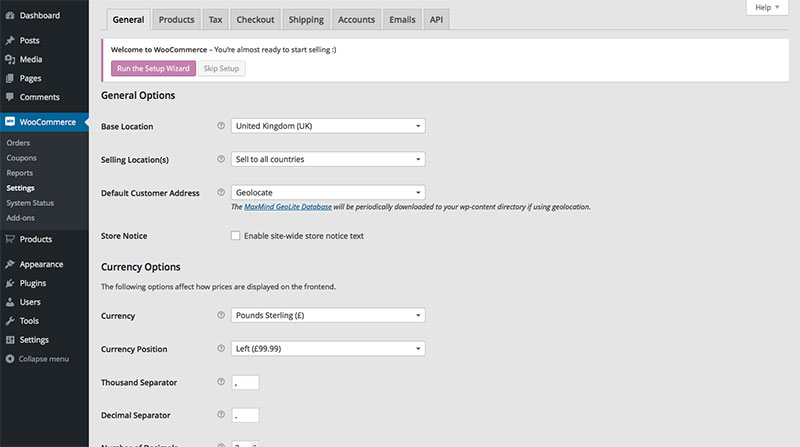The height and width of the screenshot is (447, 800).
Task: Click the Pages icon in sidebar
Action: tap(10, 78)
